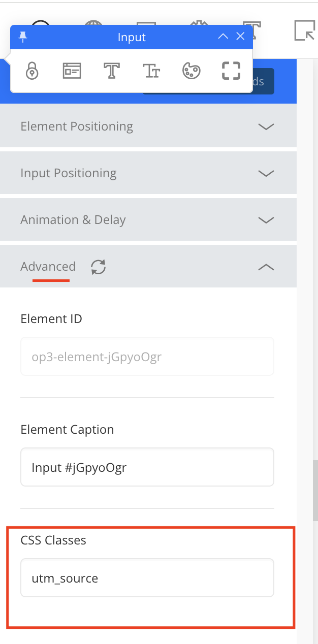Click the arrow-in-box icon at top right
Screen dimensions: 318x644
click(x=305, y=30)
